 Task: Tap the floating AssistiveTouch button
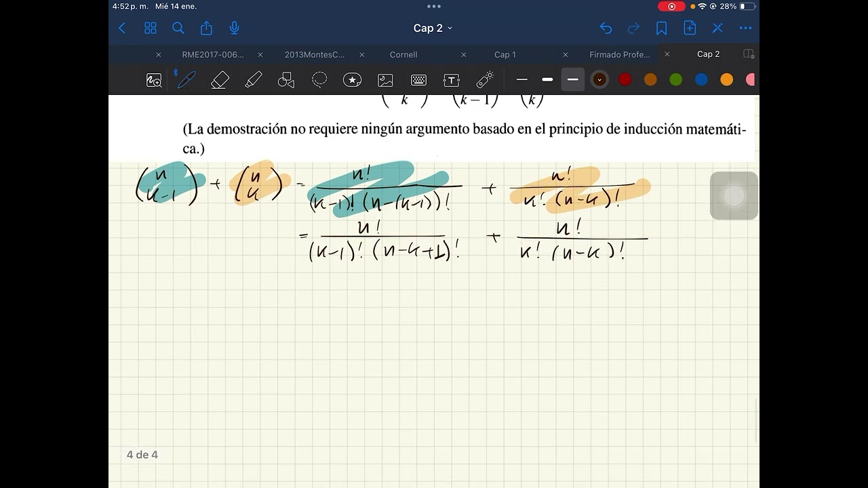734,196
